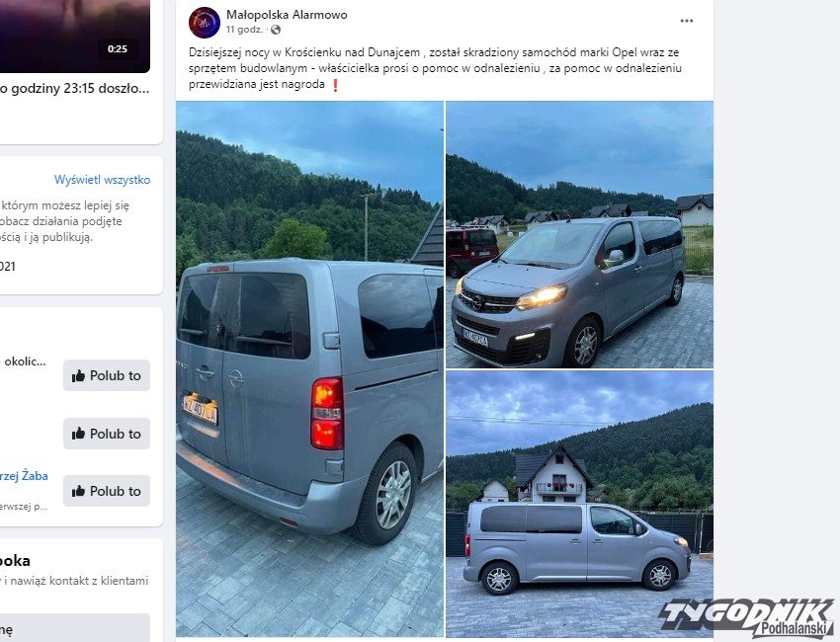Click the thumbs-up icon on second Polub to
The image size is (840, 642).
[79, 434]
